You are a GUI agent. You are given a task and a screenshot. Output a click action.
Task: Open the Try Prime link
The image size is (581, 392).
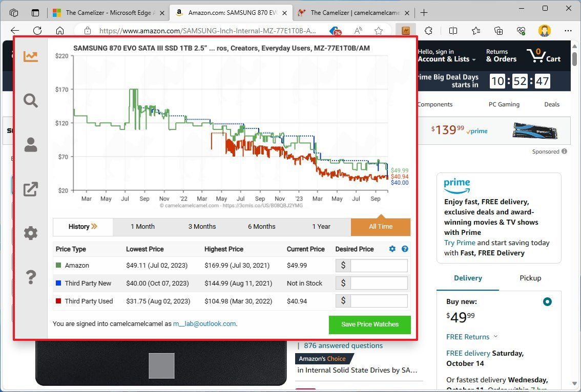pyautogui.click(x=460, y=243)
